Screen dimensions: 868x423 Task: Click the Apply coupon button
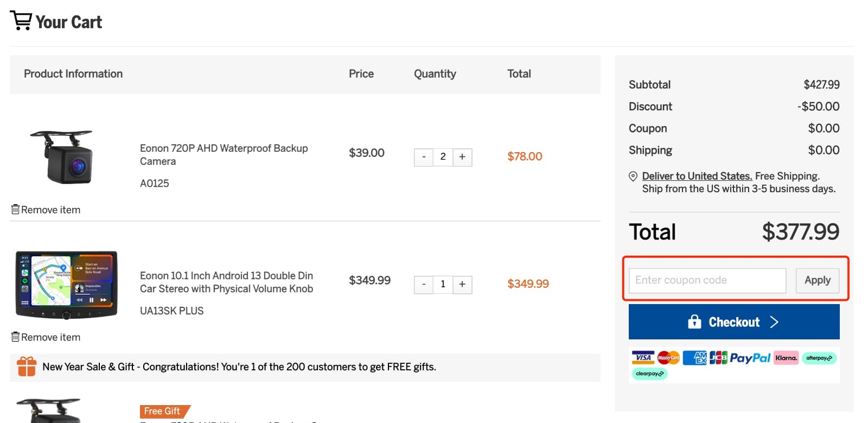tap(818, 280)
